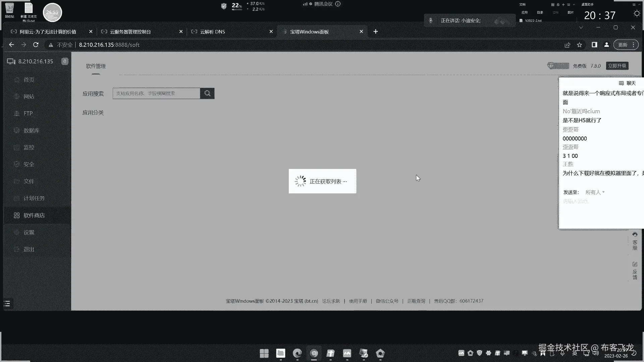Bookmark this page with star icon

579,45
